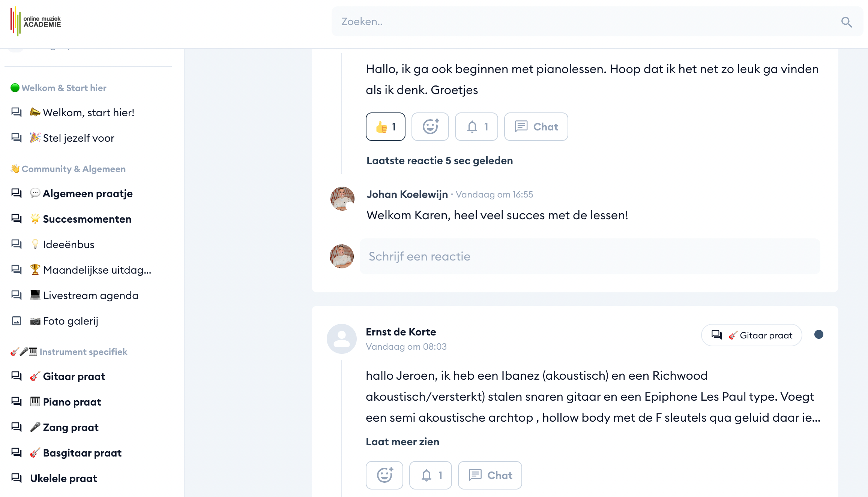
Task: Open the Piano praat channel
Action: tap(72, 402)
